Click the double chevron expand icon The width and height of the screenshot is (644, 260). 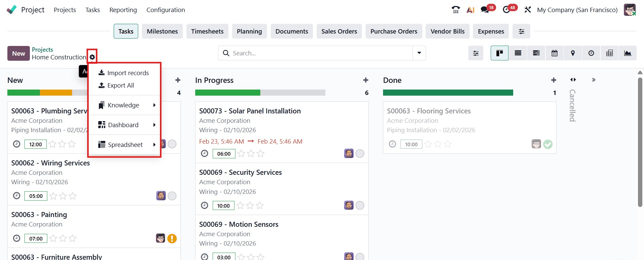(x=594, y=80)
